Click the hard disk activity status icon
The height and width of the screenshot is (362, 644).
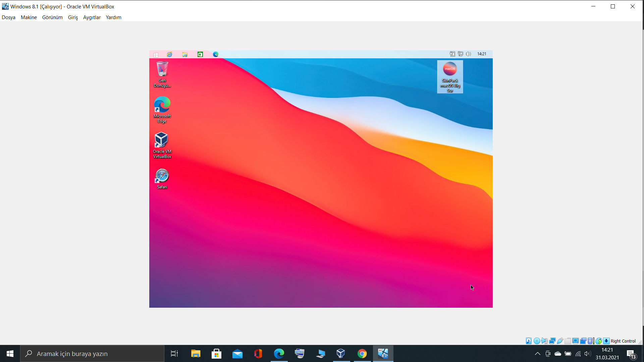point(529,341)
